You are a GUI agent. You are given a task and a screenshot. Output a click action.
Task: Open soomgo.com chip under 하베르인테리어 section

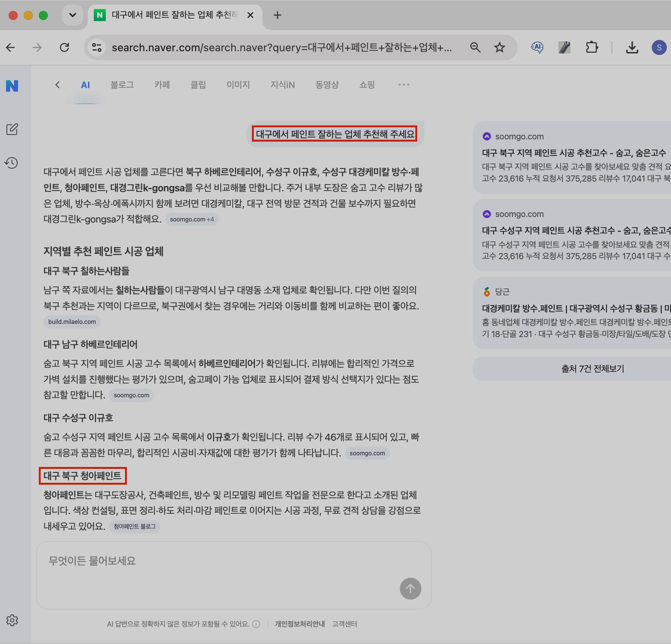(131, 395)
